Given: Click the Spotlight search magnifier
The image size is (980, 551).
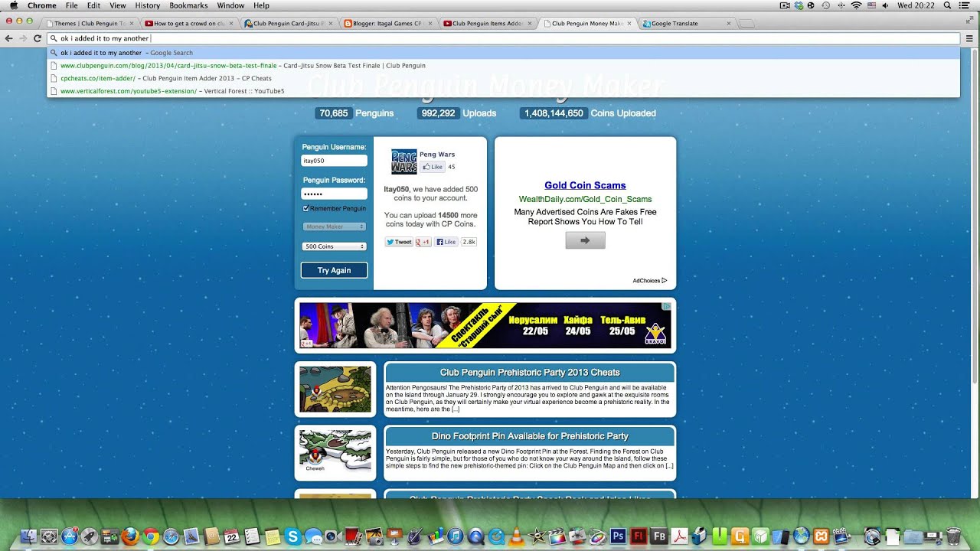Looking at the screenshot, I should (947, 5).
